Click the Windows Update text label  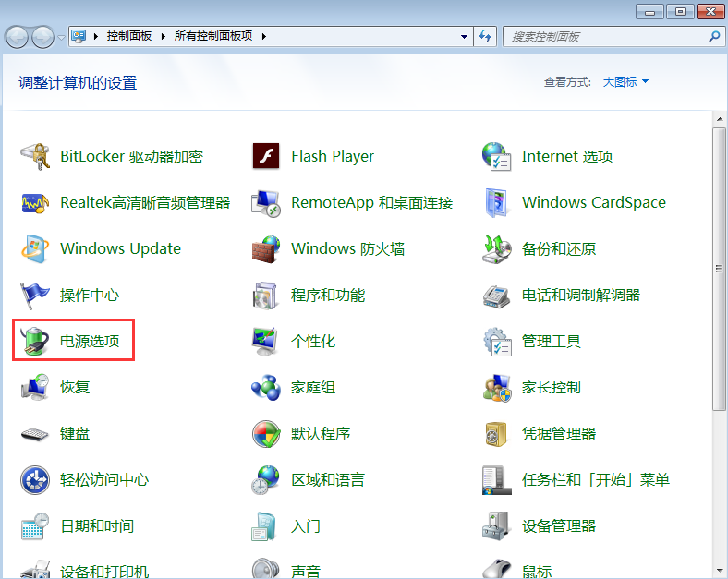(120, 248)
